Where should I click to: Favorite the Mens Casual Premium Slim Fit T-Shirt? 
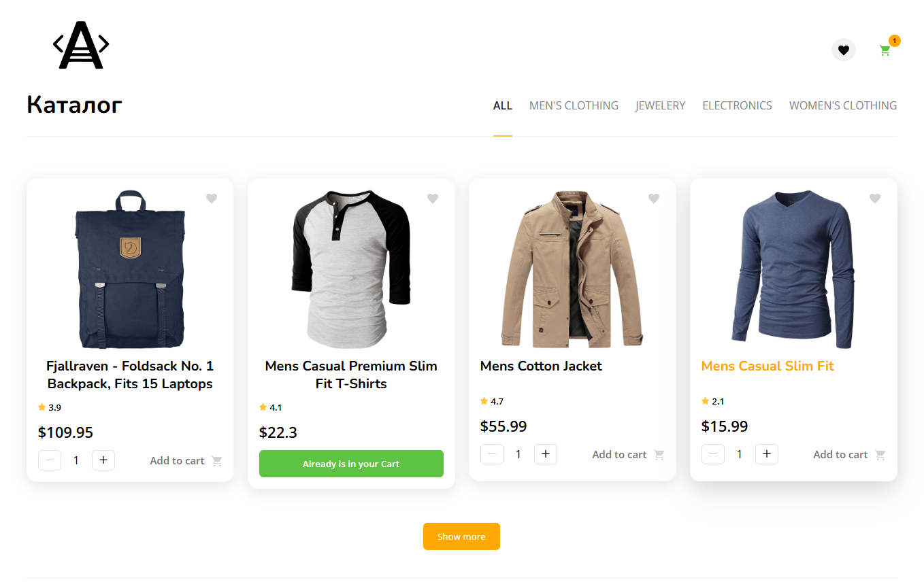[433, 199]
